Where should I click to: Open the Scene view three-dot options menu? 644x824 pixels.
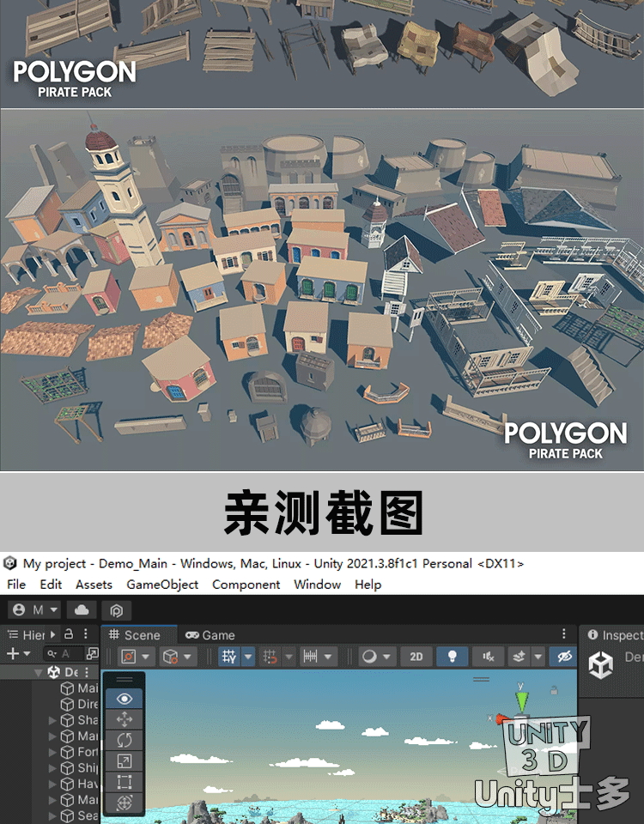click(564, 633)
